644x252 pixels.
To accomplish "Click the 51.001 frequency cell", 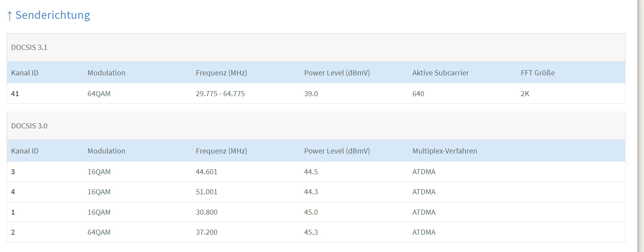I will click(x=206, y=192).
